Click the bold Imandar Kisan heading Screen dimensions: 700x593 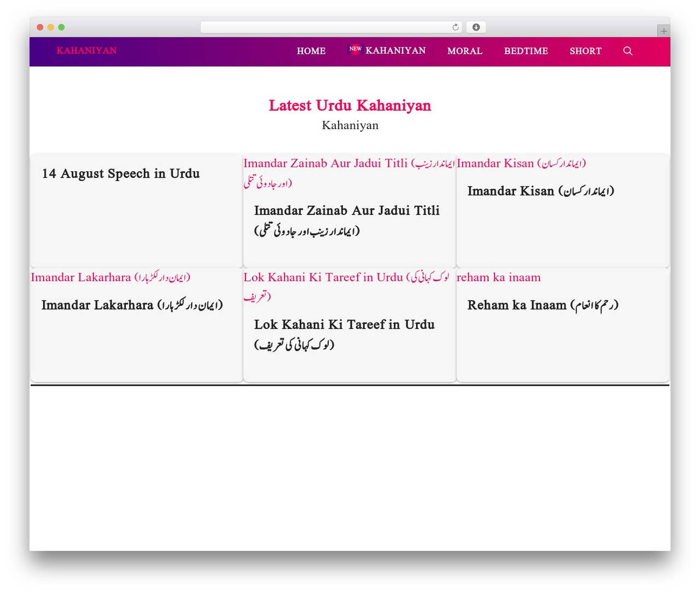[x=541, y=191]
